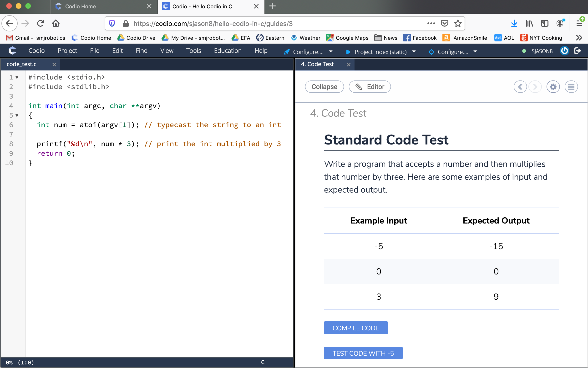This screenshot has width=588, height=368.
Task: Fold code at line 1 arrow
Action: tap(17, 77)
